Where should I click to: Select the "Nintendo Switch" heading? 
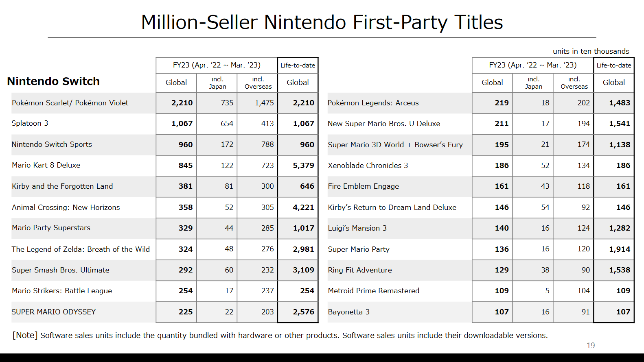tap(53, 81)
